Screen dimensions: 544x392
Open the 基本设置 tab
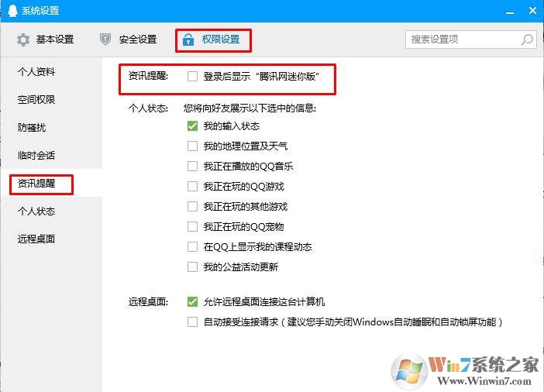click(x=46, y=40)
